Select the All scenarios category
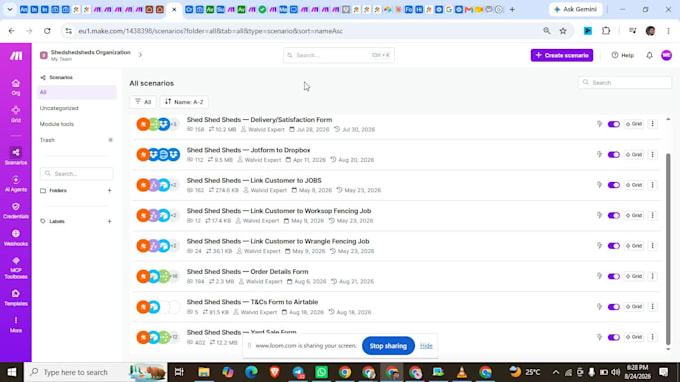This screenshot has width=680, height=382. (77, 92)
